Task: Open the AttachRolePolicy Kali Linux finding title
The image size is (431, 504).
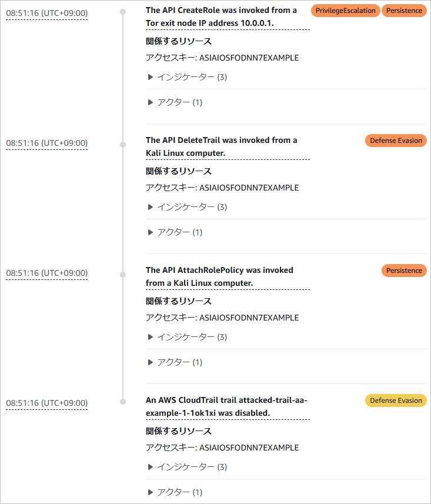Action: 219,276
